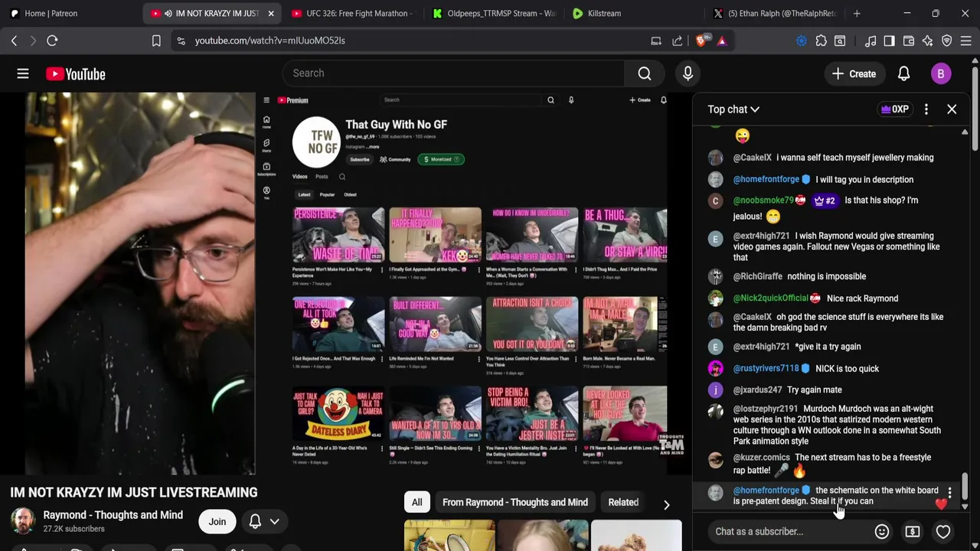Open the Brave Rewards triangle icon
Viewport: 980px width, 551px height.
coord(721,41)
